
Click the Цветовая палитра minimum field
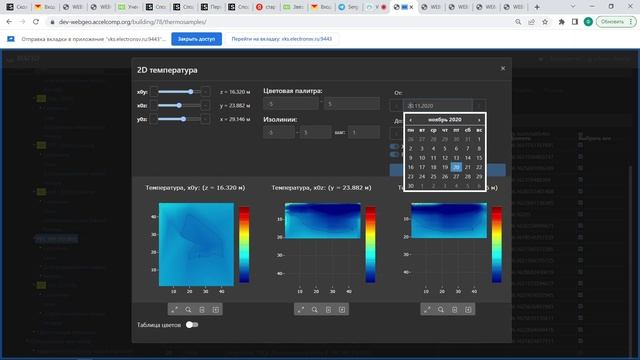pos(291,104)
